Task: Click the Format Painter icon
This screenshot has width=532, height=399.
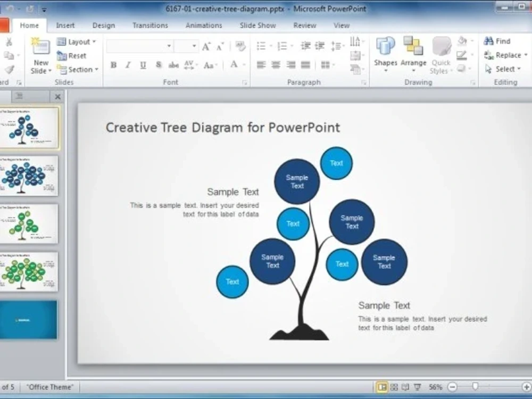Action: (10, 69)
